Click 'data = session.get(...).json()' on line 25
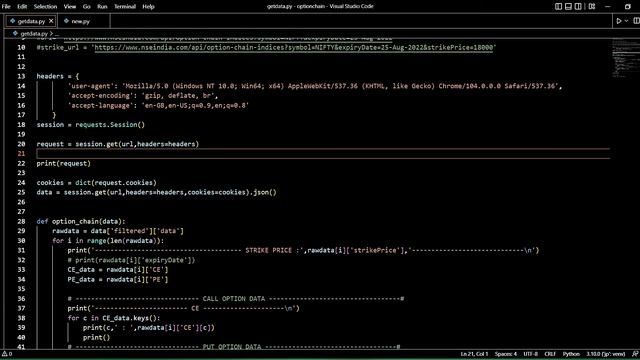 coord(156,192)
